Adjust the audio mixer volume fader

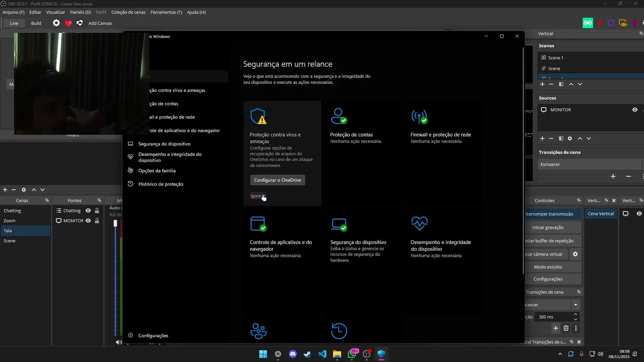115,223
